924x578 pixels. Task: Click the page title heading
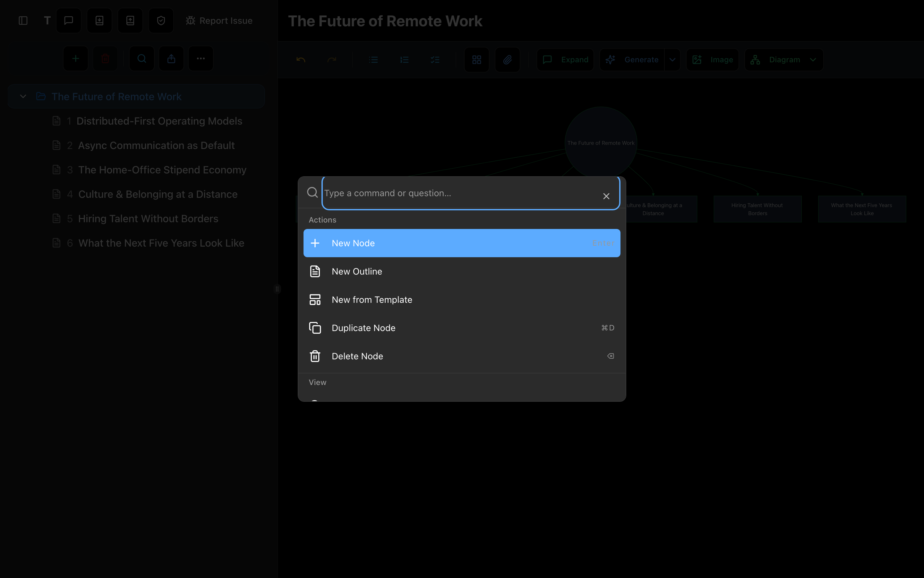coord(385,21)
